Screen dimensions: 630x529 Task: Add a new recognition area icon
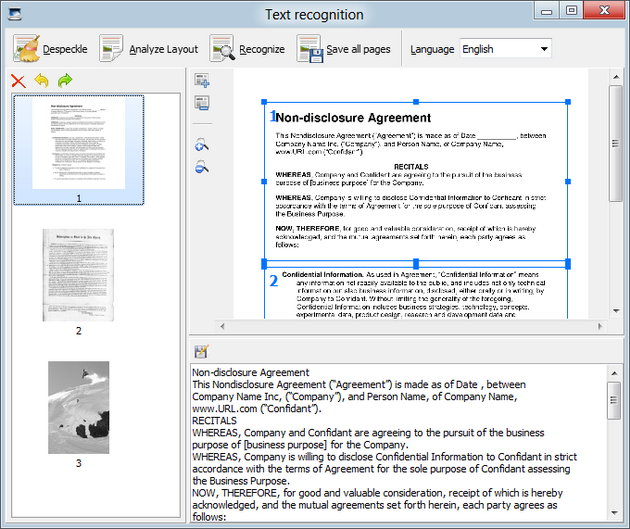[x=202, y=81]
